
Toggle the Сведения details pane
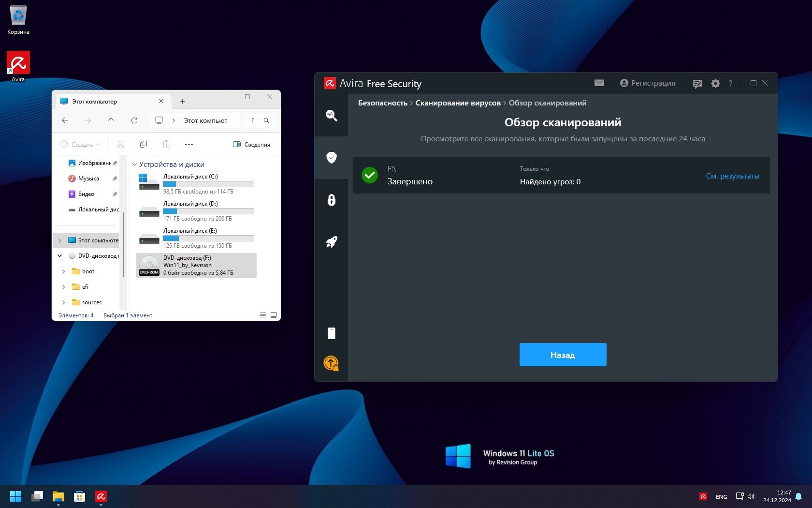click(x=251, y=144)
